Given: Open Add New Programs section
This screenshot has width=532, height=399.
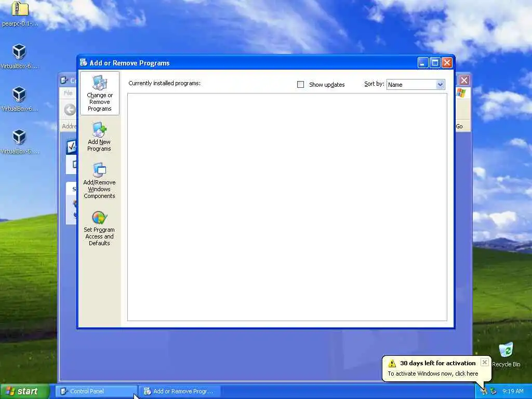Looking at the screenshot, I should (x=99, y=137).
